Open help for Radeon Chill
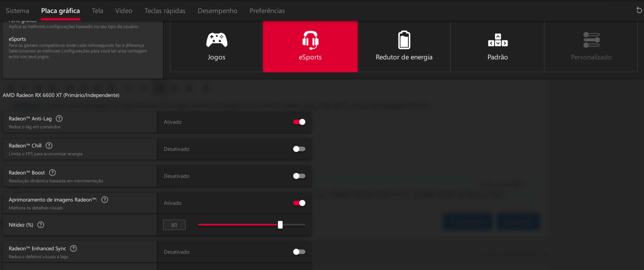This screenshot has width=644, height=270. (x=49, y=145)
